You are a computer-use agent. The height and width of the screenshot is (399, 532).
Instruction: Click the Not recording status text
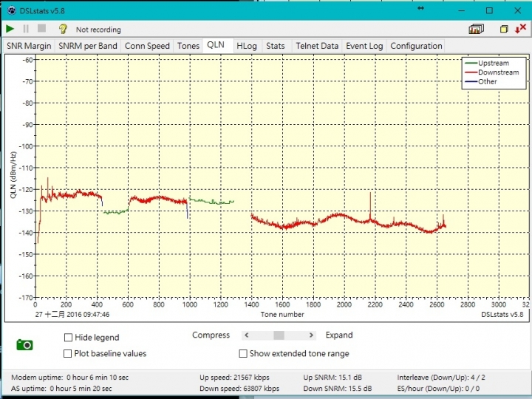(x=98, y=30)
